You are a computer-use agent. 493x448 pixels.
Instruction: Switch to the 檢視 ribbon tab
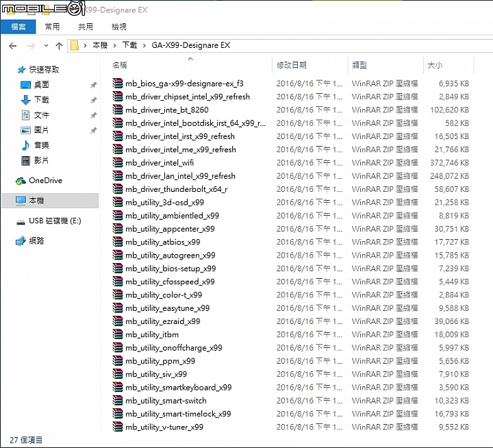tap(119, 27)
